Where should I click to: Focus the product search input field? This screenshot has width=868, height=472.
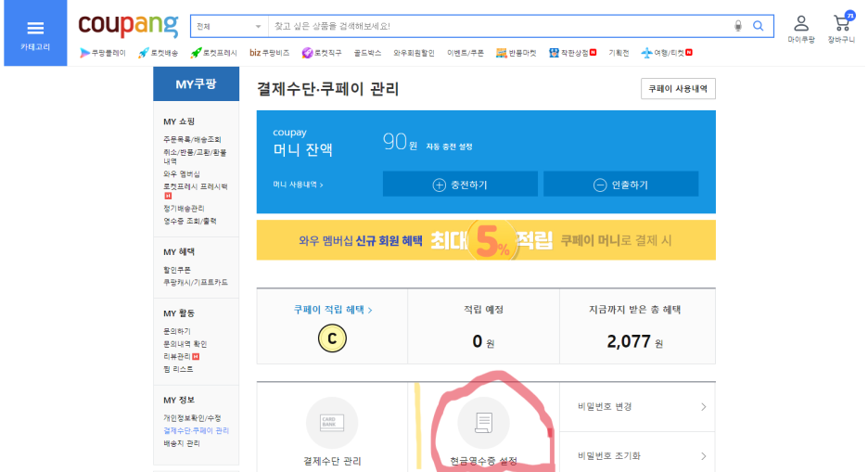coord(498,27)
